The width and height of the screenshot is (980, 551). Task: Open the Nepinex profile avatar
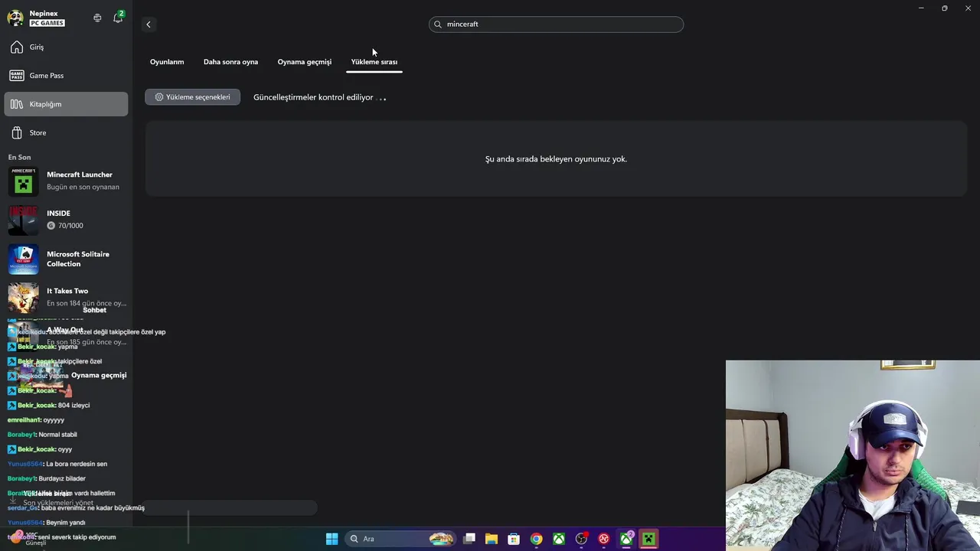click(15, 18)
